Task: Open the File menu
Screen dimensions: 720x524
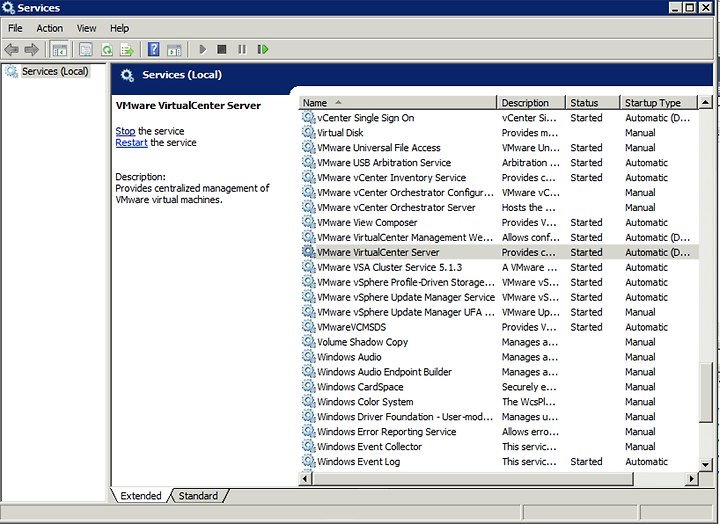Action: click(x=15, y=28)
